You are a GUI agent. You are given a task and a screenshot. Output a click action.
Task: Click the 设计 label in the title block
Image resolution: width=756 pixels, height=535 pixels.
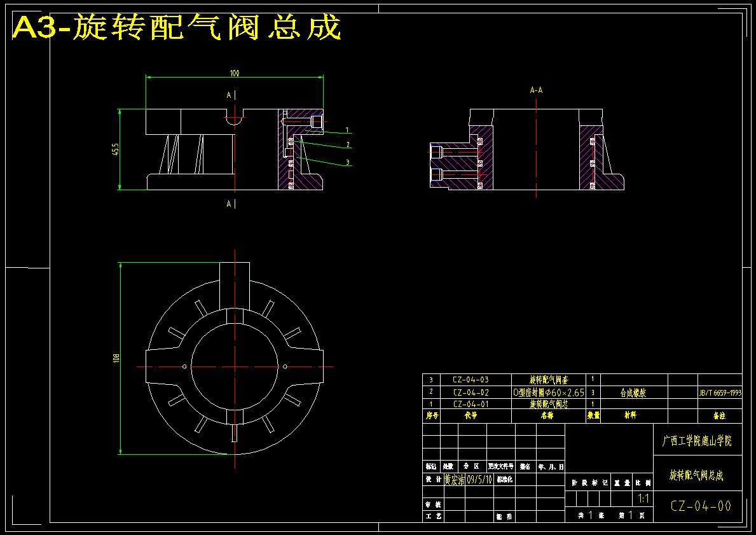[x=433, y=480]
